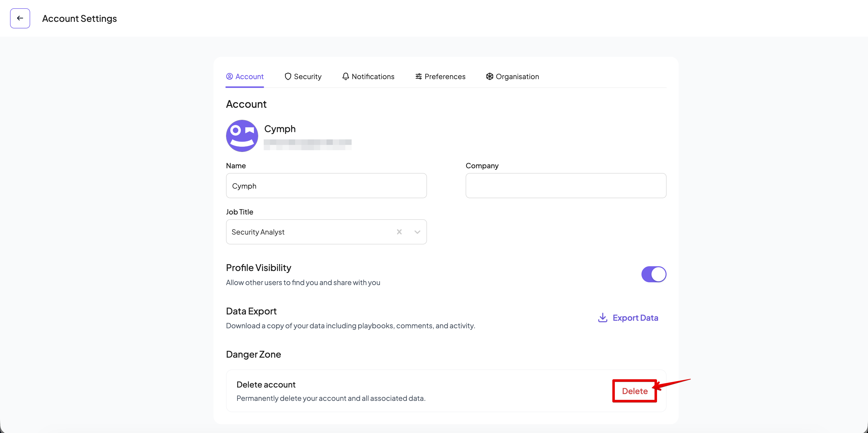This screenshot has height=433, width=868.
Task: Click the Preferences sliders icon
Action: tap(418, 77)
